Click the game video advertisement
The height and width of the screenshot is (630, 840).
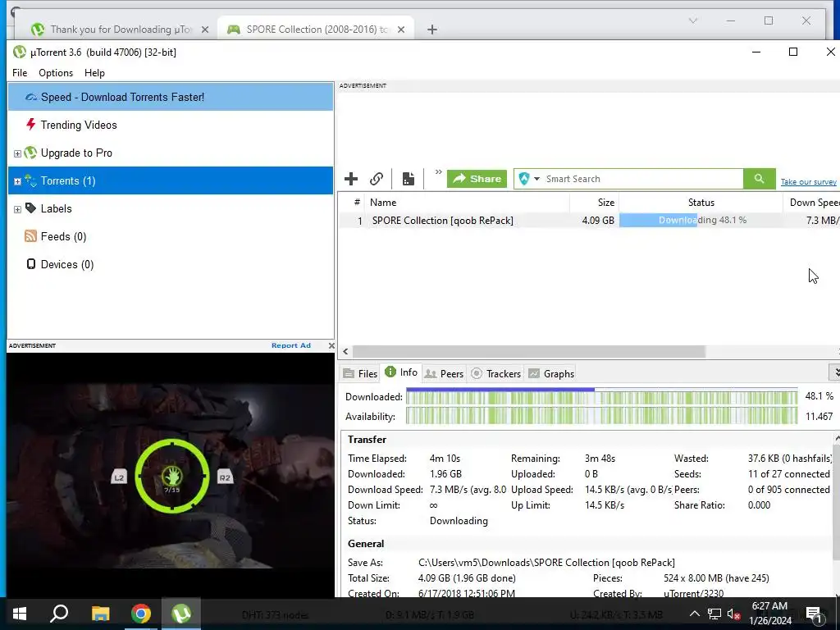point(171,475)
